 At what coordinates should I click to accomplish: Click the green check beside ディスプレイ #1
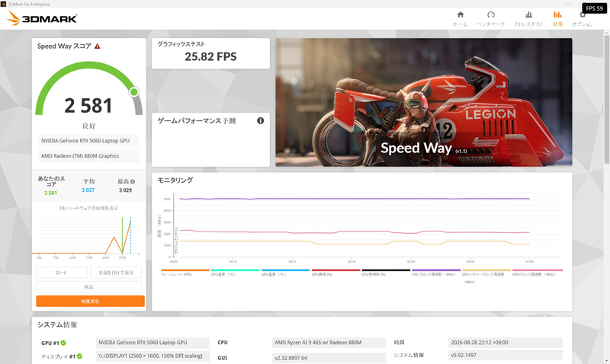click(x=79, y=356)
